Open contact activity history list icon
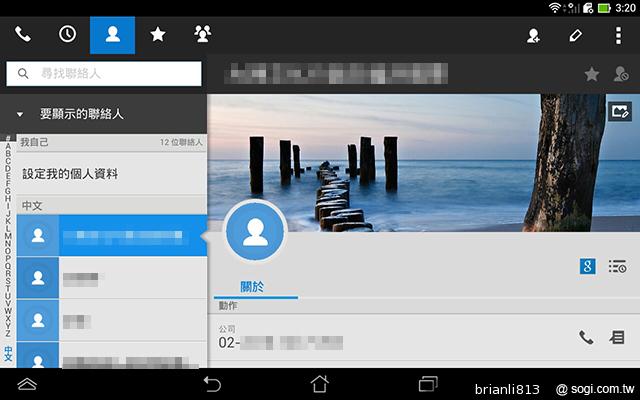The image size is (640, 400). 617,266
